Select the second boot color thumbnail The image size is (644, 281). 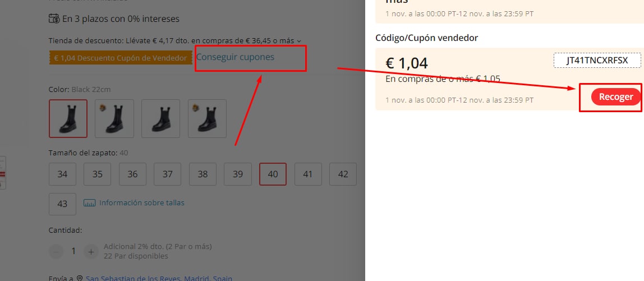[x=114, y=118]
